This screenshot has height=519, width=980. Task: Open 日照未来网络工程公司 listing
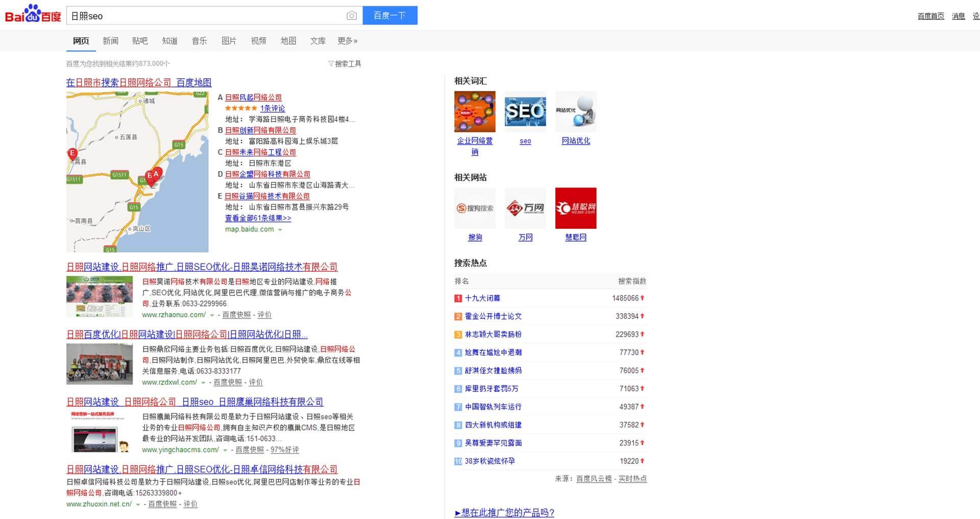[260, 152]
